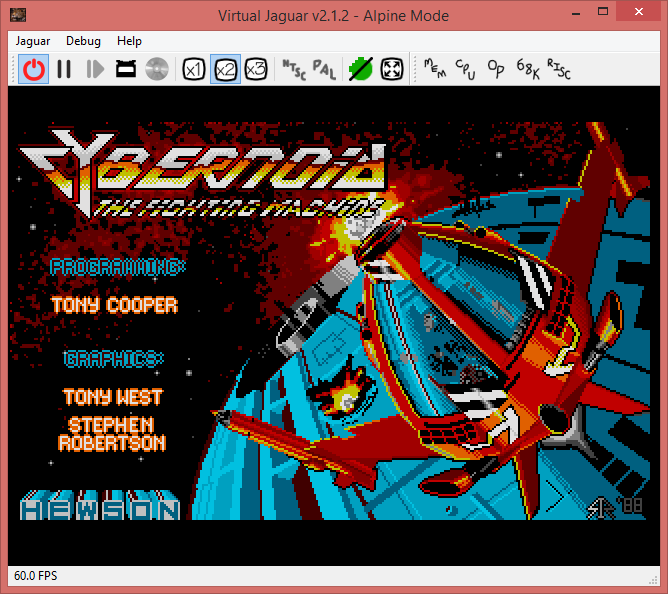
Task: Open the Debug menu
Action: [83, 41]
